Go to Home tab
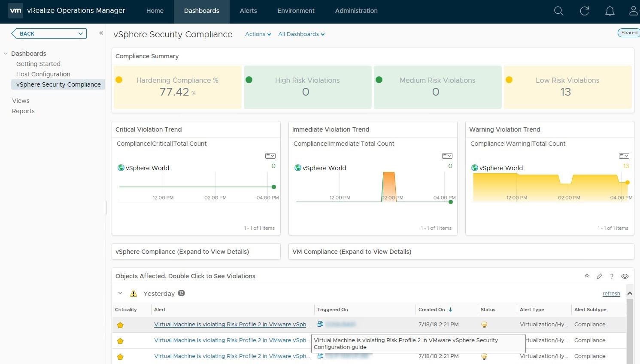This screenshot has width=640, height=364. click(155, 11)
